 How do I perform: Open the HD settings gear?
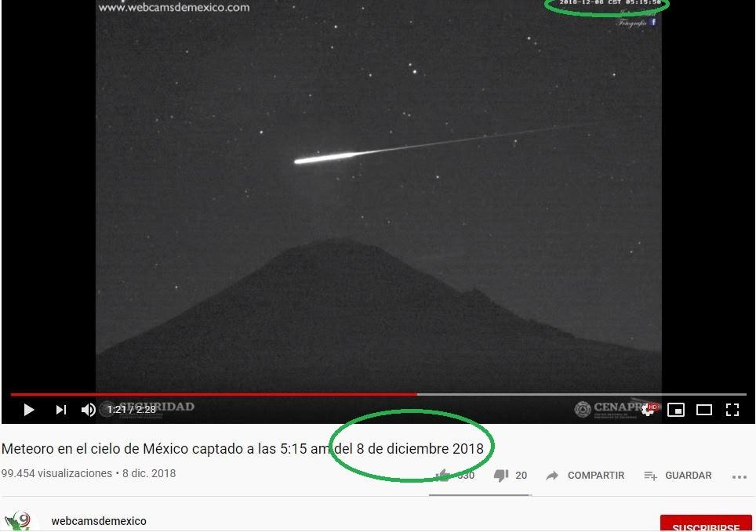650,410
